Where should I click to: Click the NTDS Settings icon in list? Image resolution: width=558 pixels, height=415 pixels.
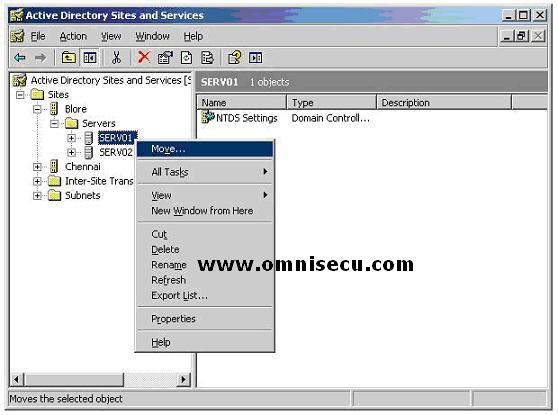(207, 117)
